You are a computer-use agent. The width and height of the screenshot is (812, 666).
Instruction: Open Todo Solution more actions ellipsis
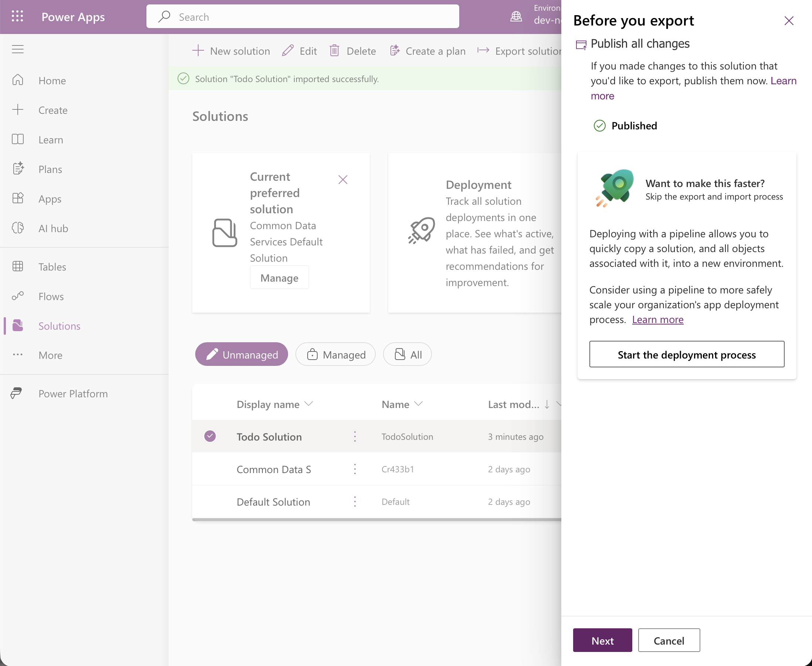click(x=355, y=436)
